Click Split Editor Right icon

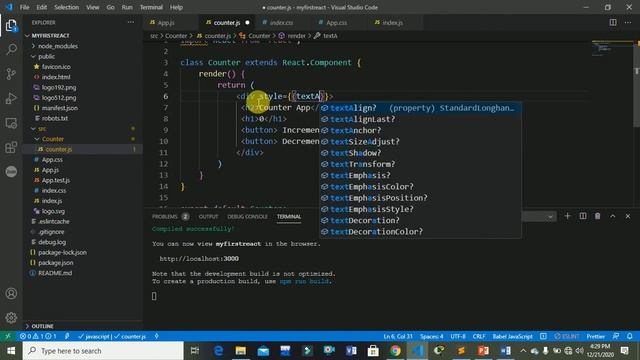[x=613, y=22]
